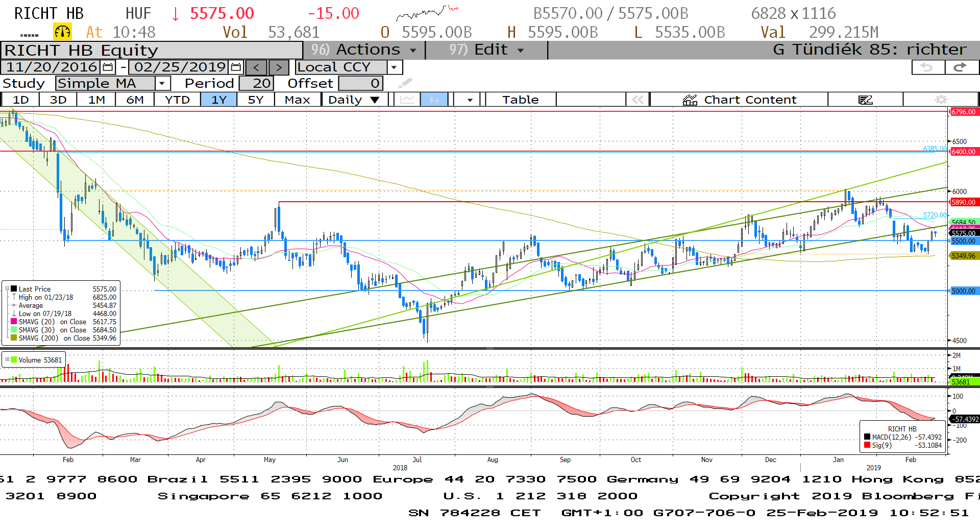Click the end date field 02/25/2019
Image resolution: width=980 pixels, height=531 pixels.
click(x=180, y=67)
